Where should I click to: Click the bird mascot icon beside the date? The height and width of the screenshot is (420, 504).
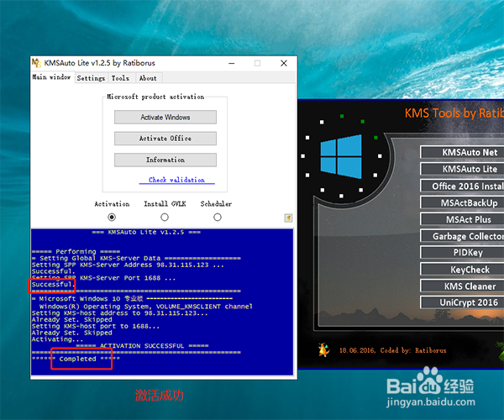(324, 350)
